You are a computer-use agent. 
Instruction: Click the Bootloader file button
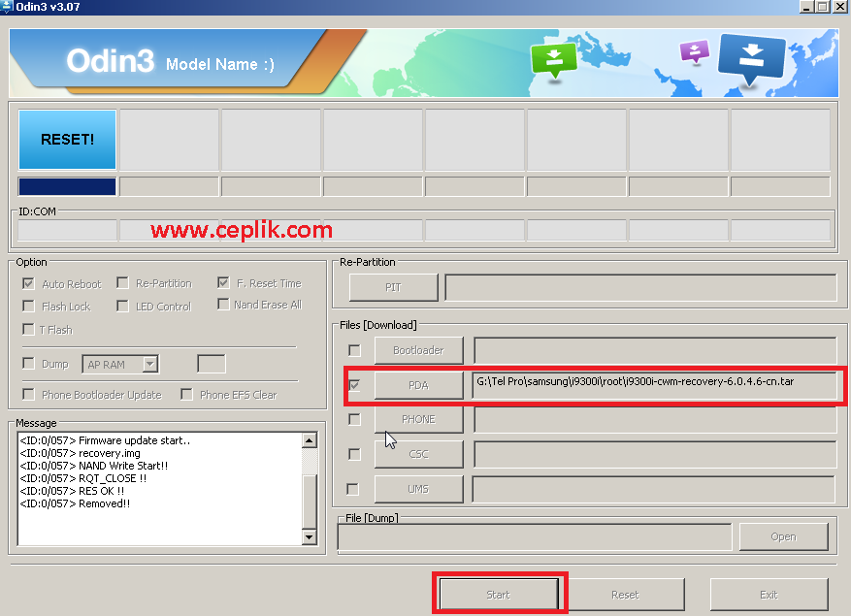click(x=418, y=350)
